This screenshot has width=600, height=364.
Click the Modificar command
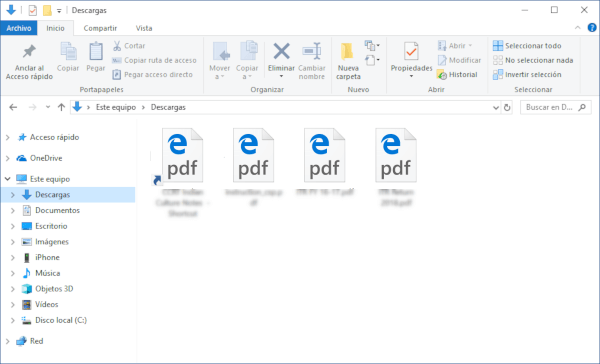(459, 60)
